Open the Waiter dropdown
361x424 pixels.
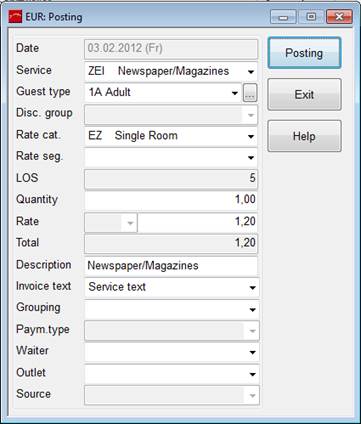click(171, 352)
